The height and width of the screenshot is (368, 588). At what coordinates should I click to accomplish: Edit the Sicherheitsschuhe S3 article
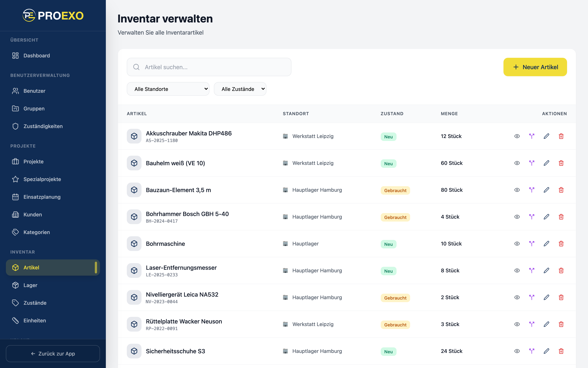(x=546, y=351)
